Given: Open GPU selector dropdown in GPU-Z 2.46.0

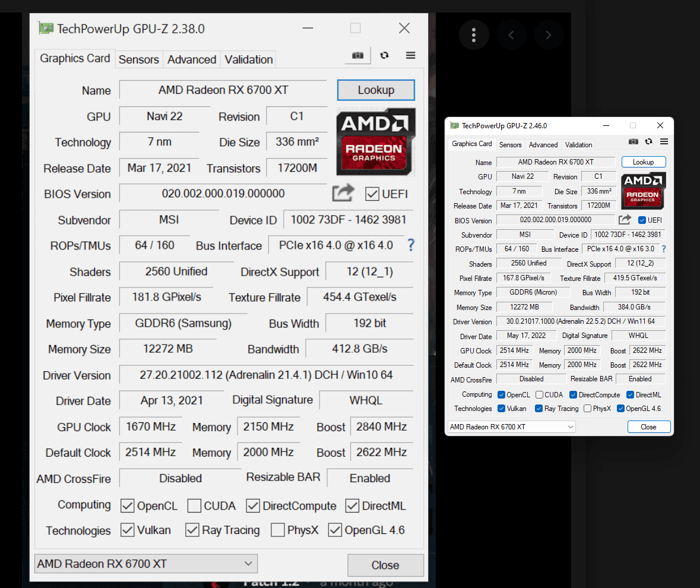Looking at the screenshot, I should point(512,427).
